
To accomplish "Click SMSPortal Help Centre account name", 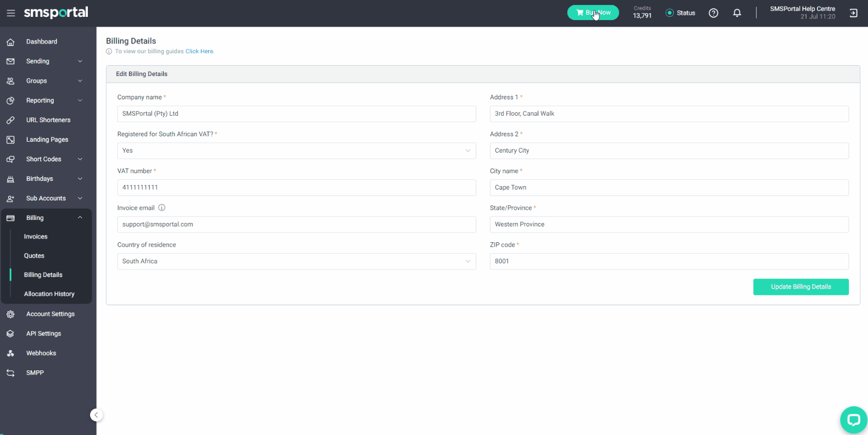I will coord(802,9).
